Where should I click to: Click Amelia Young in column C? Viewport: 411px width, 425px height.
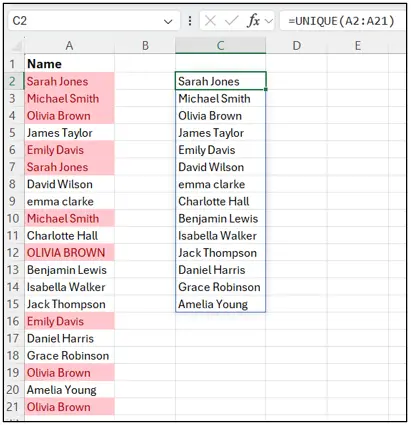(x=220, y=304)
